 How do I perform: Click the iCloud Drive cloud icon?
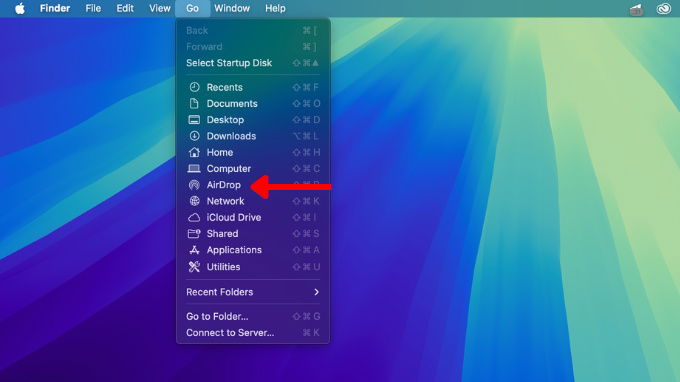[x=194, y=218]
